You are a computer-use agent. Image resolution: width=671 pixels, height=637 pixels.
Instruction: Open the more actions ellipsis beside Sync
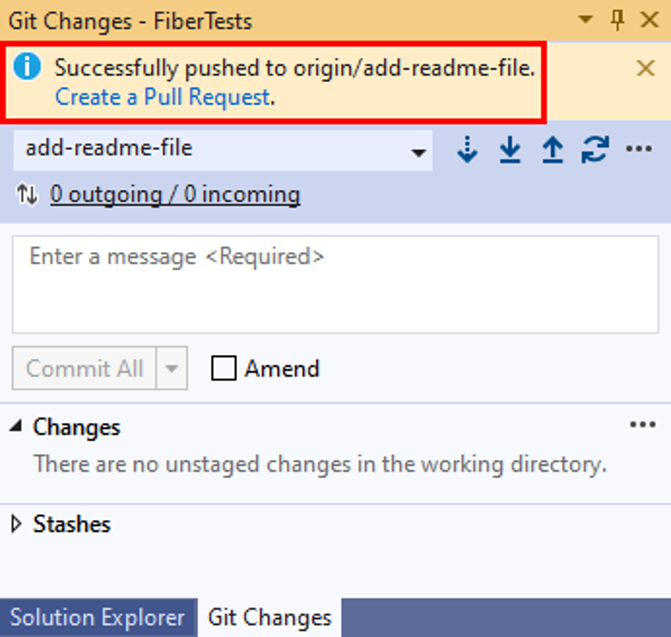pyautogui.click(x=639, y=149)
